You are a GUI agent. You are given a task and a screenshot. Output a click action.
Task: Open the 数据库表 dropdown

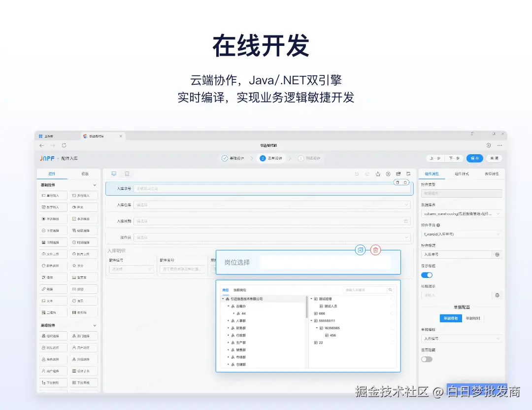point(462,214)
